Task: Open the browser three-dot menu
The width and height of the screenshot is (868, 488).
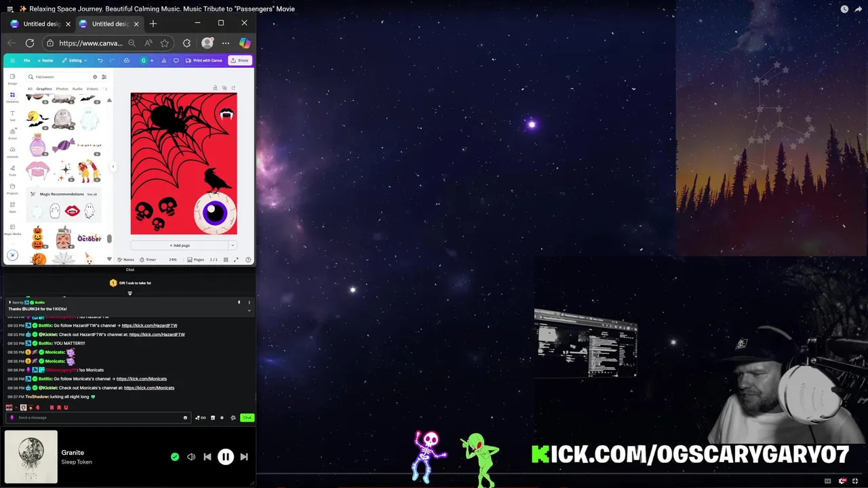Action: (x=226, y=43)
